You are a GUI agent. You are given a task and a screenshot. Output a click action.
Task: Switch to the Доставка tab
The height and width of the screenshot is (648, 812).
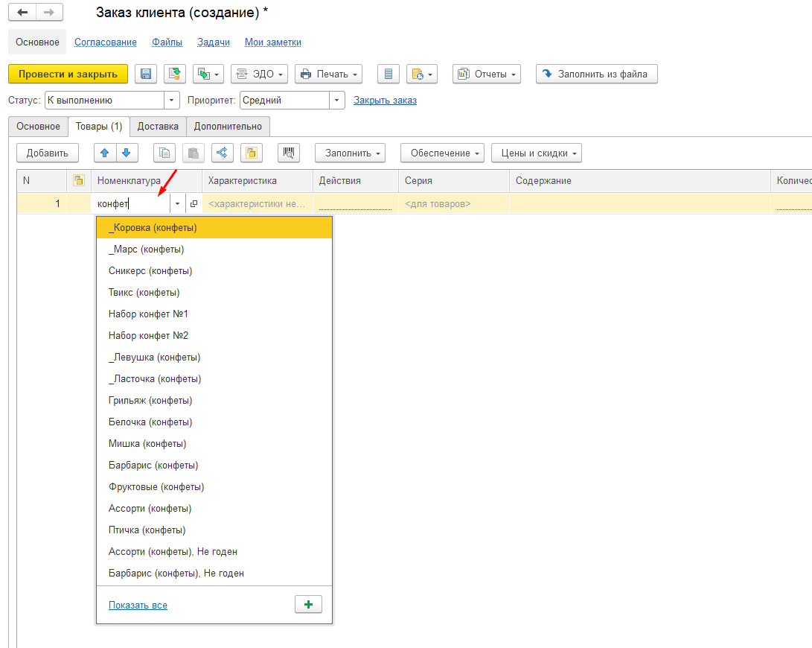click(x=158, y=127)
